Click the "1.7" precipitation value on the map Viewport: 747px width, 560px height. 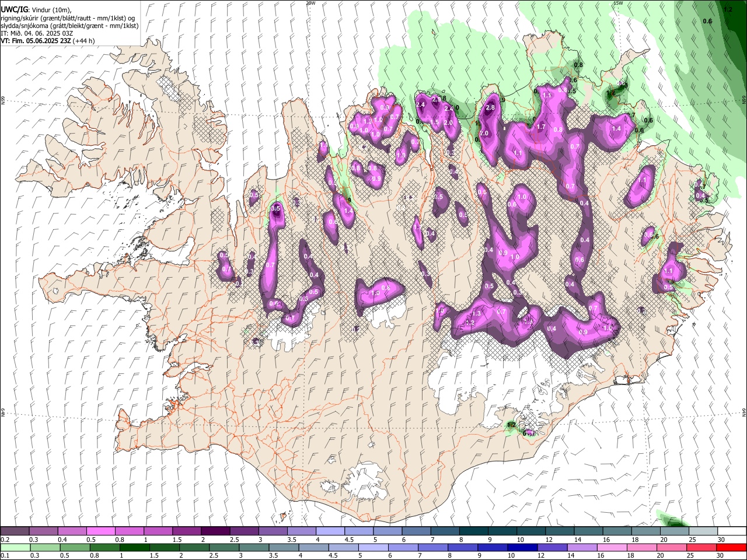pos(541,127)
